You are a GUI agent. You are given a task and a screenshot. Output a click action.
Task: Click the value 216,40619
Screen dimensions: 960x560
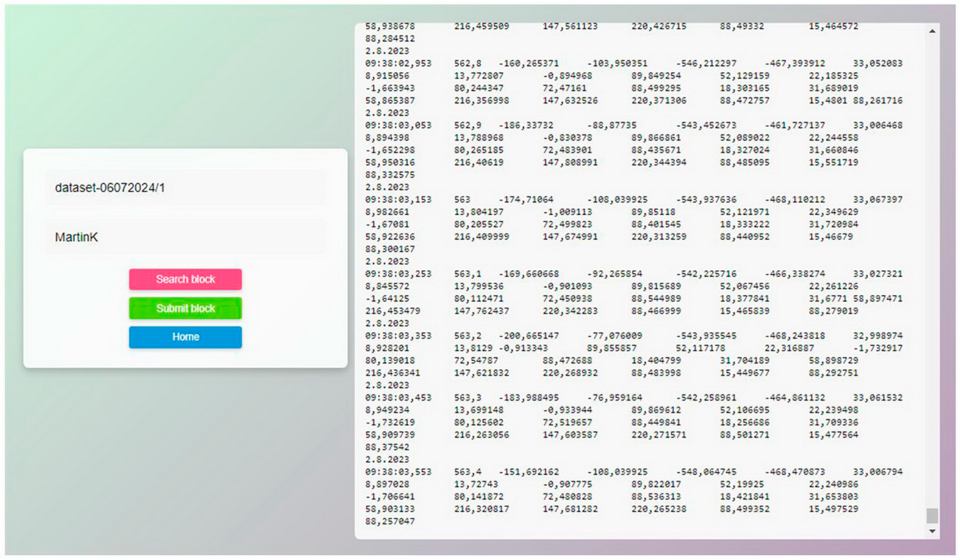pos(479,162)
